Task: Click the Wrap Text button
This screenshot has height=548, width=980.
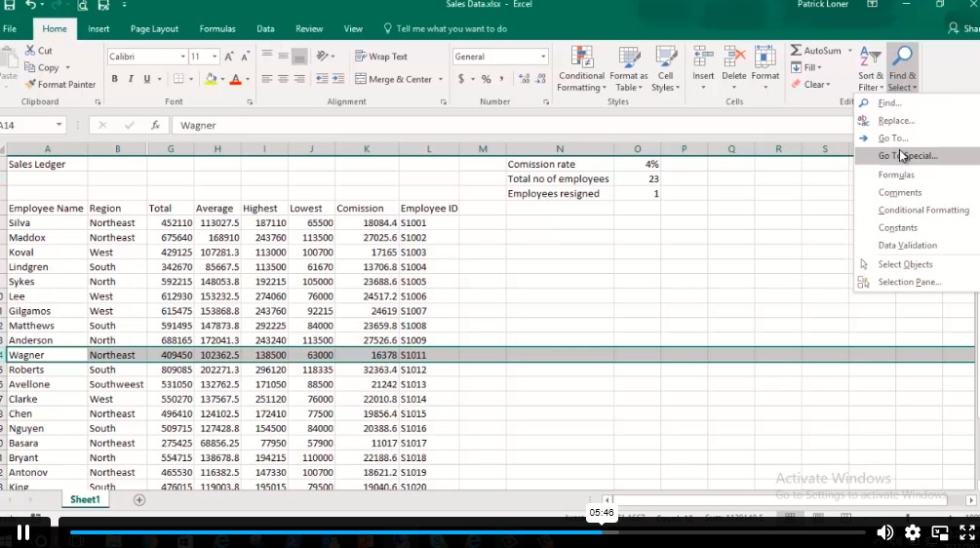Action: 381,57
